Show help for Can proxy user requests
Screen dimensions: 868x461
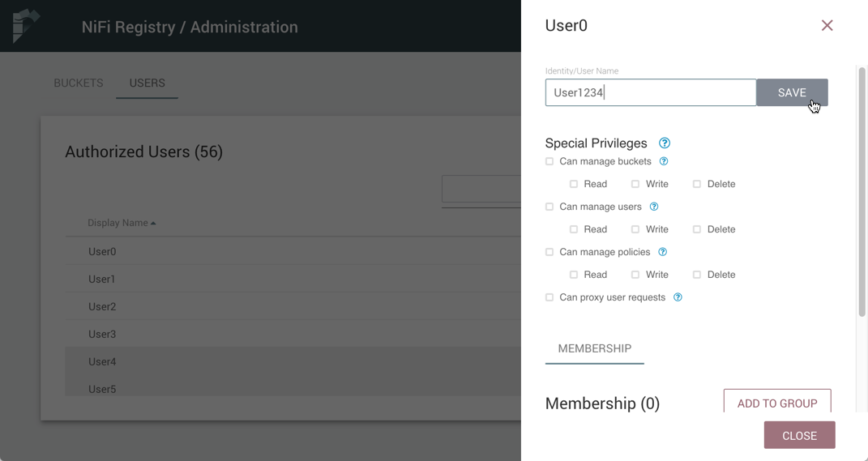(678, 297)
